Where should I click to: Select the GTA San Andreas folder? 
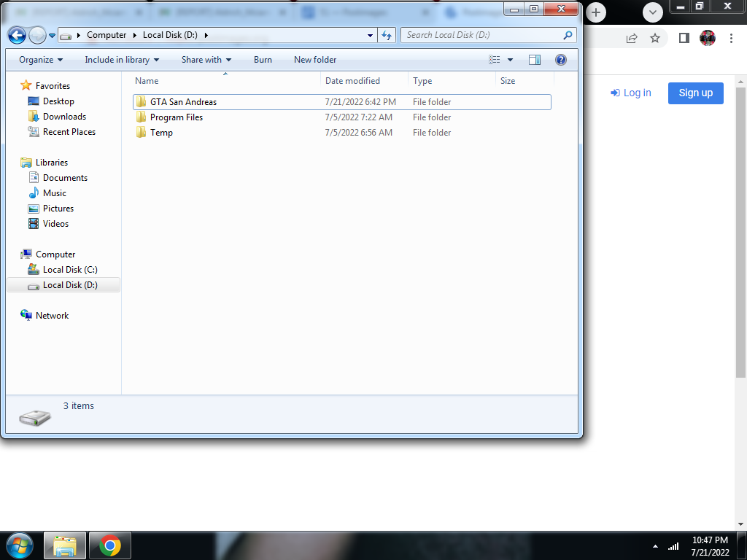click(x=341, y=102)
